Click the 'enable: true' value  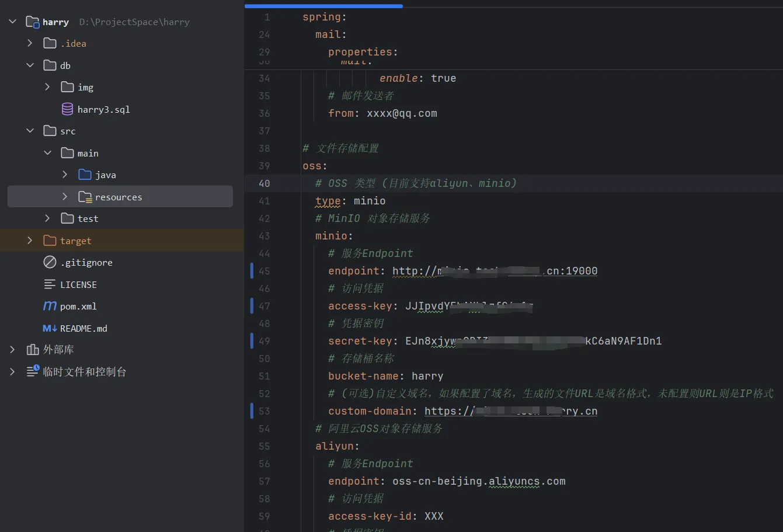click(x=443, y=78)
